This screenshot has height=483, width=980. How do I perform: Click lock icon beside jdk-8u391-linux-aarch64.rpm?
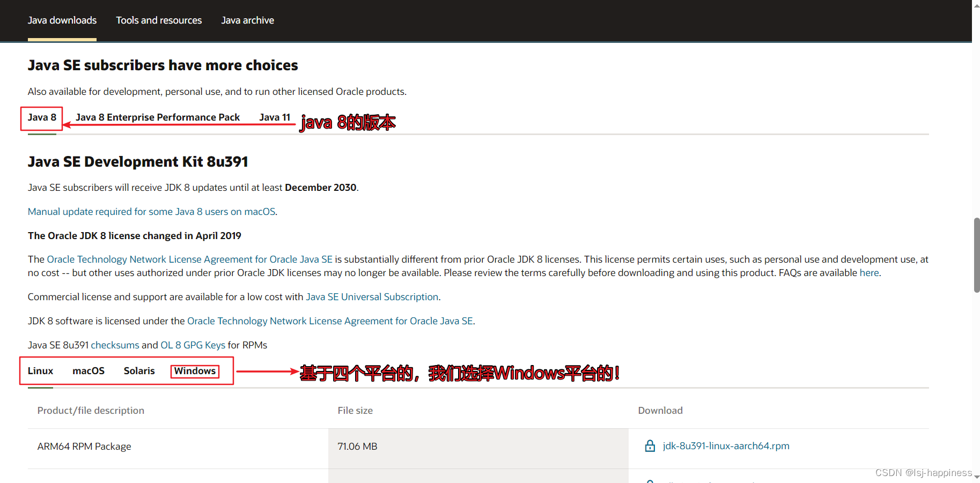(650, 446)
